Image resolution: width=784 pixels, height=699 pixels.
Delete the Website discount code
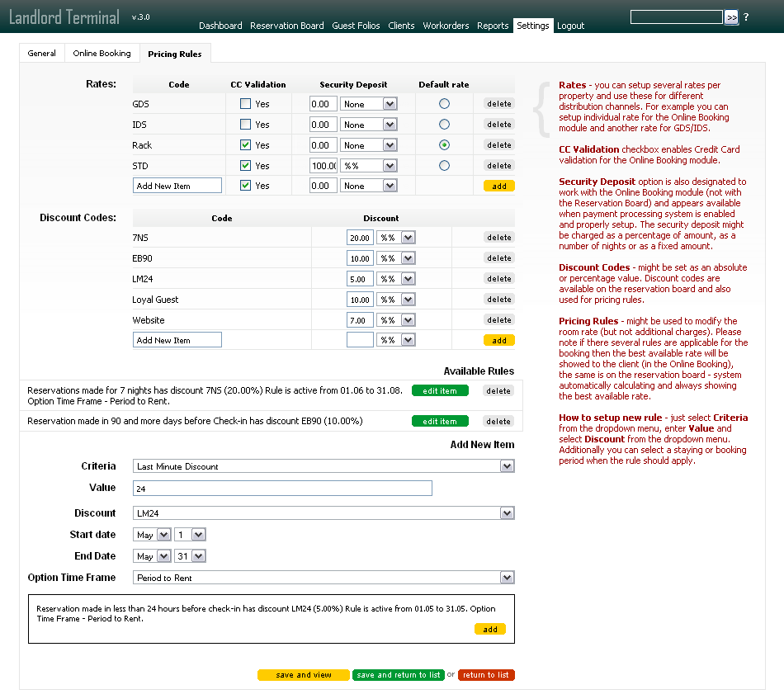tap(499, 320)
